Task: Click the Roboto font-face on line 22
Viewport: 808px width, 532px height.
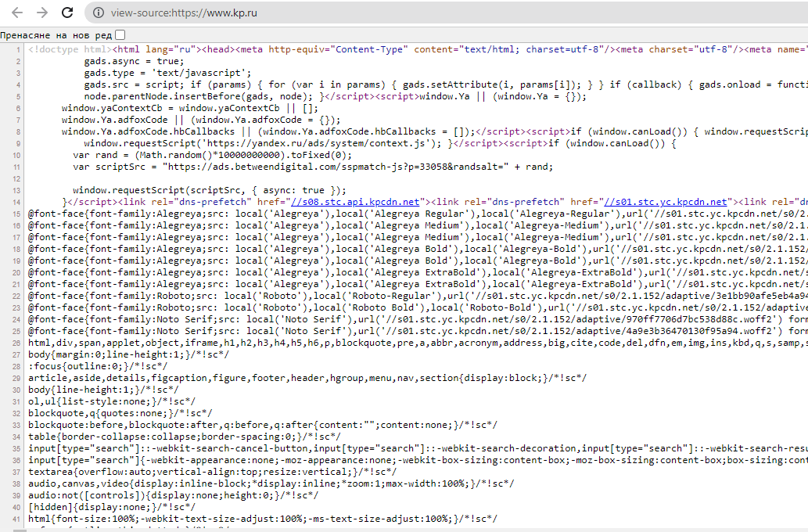Action: pyautogui.click(x=418, y=296)
